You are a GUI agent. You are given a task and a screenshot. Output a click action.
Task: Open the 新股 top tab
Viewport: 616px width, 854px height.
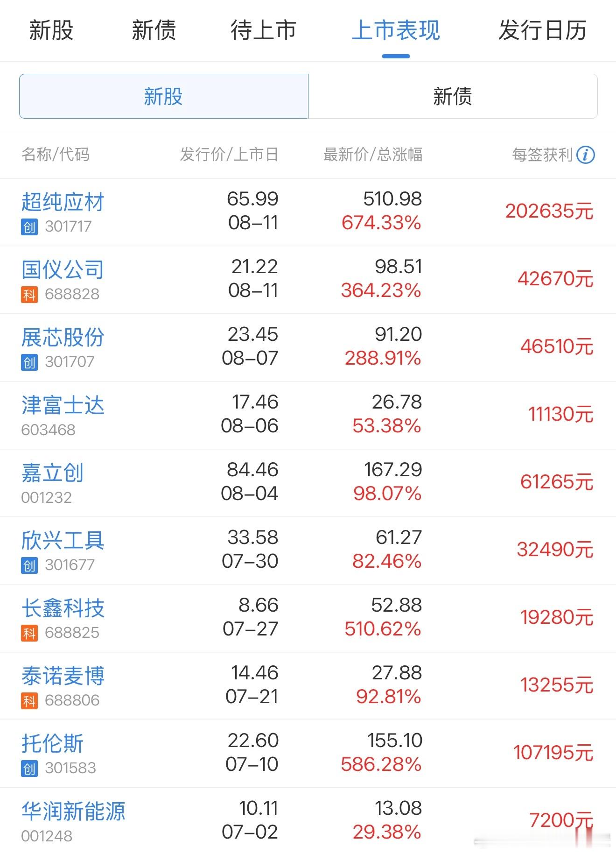51,30
